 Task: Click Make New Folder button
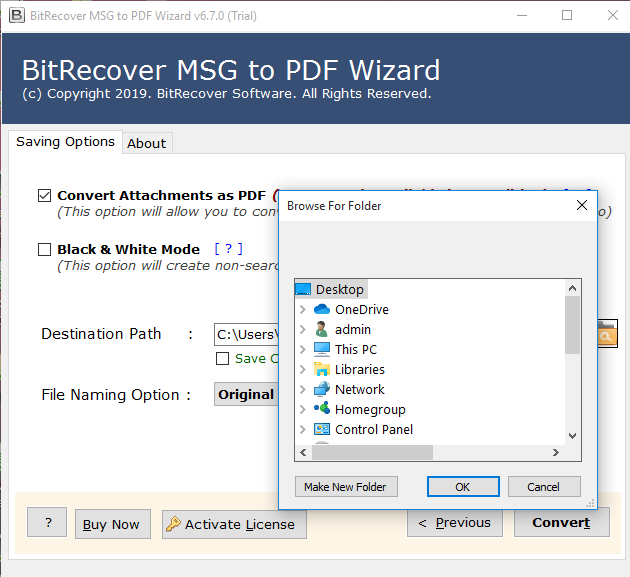(346, 487)
